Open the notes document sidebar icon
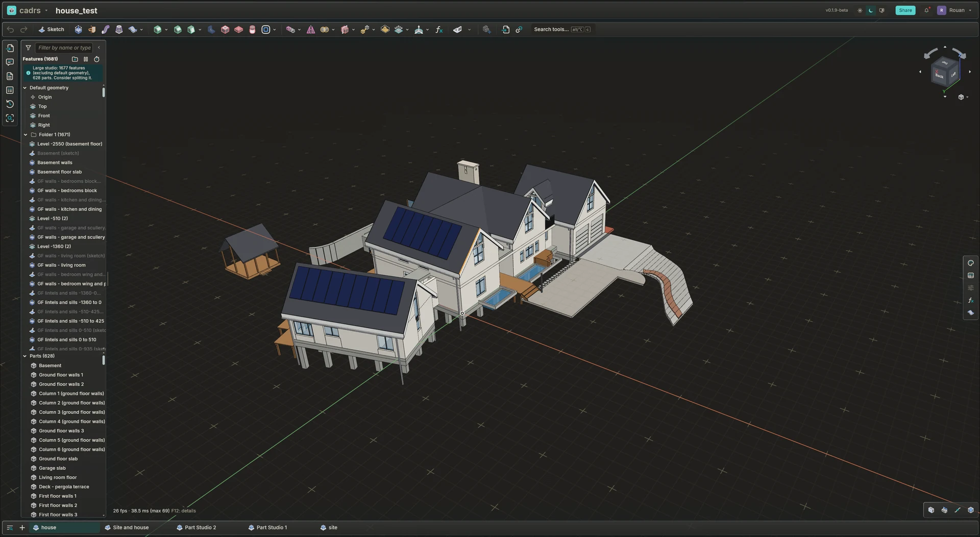Image resolution: width=980 pixels, height=537 pixels. click(x=10, y=76)
